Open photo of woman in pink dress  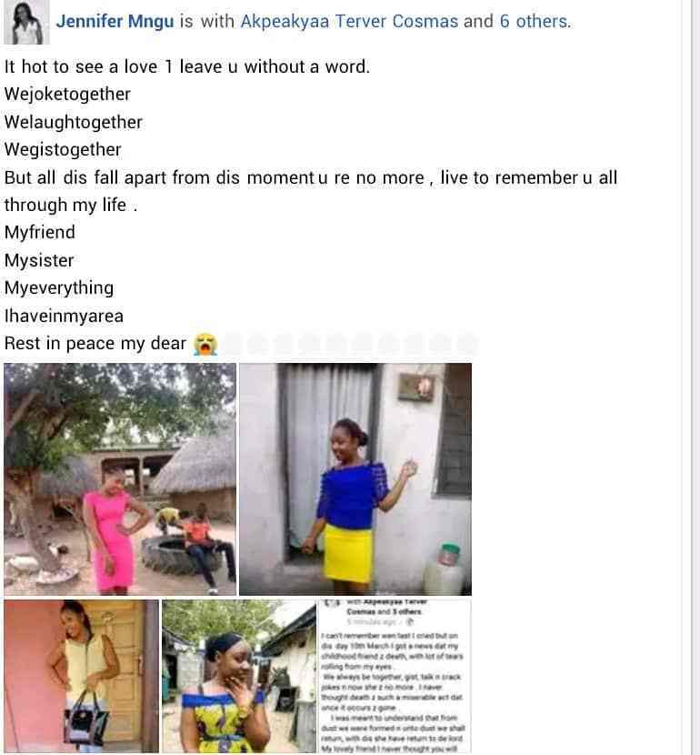click(120, 479)
